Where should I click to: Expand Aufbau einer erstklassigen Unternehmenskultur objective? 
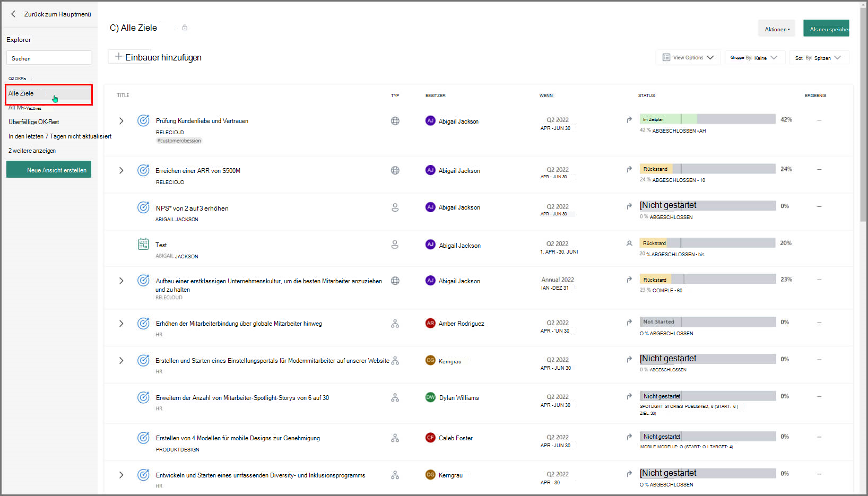pyautogui.click(x=121, y=281)
